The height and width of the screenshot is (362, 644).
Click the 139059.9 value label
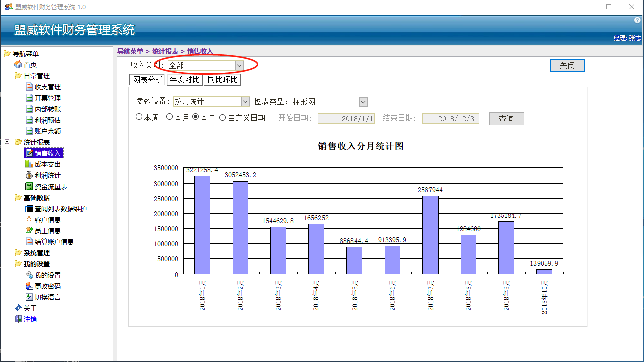click(x=544, y=263)
